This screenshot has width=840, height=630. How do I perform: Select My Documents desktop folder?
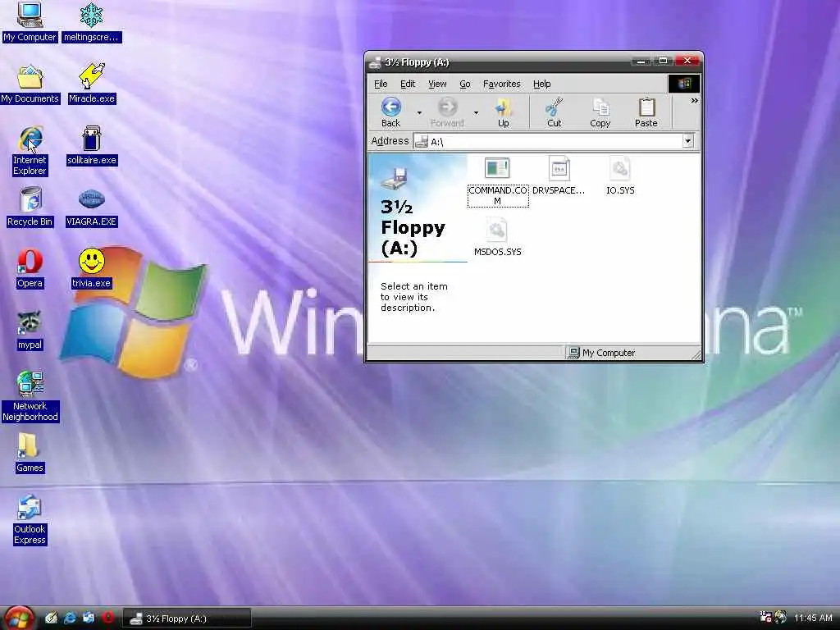point(30,76)
